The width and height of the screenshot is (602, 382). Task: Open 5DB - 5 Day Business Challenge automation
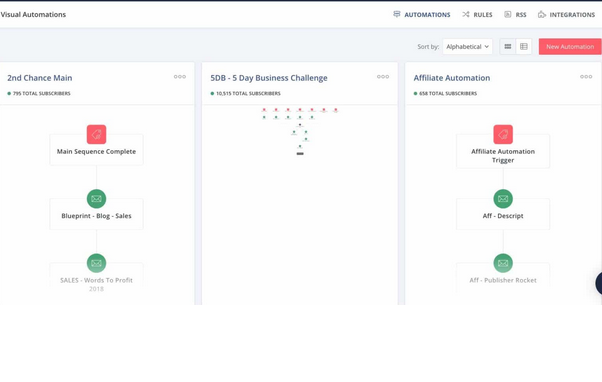tap(269, 78)
